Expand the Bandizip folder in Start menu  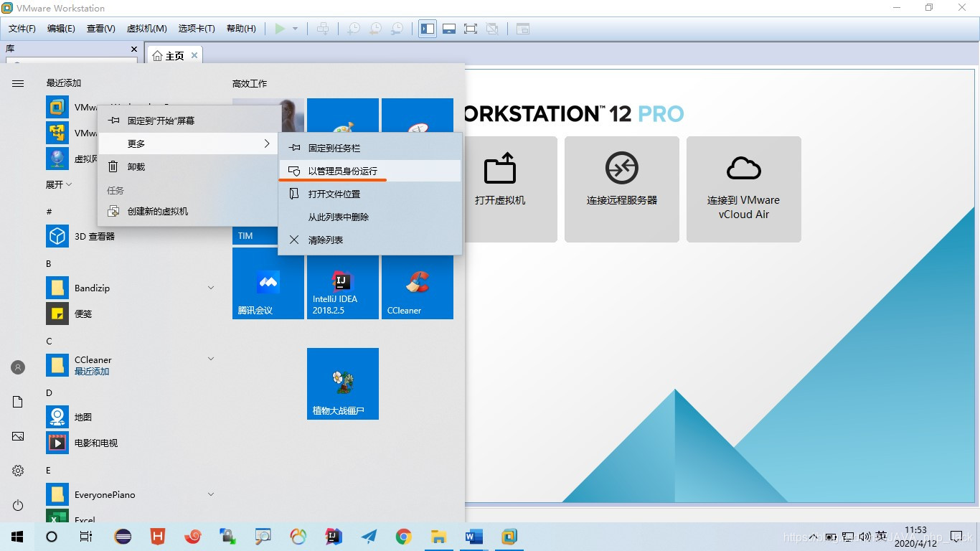[130, 288]
